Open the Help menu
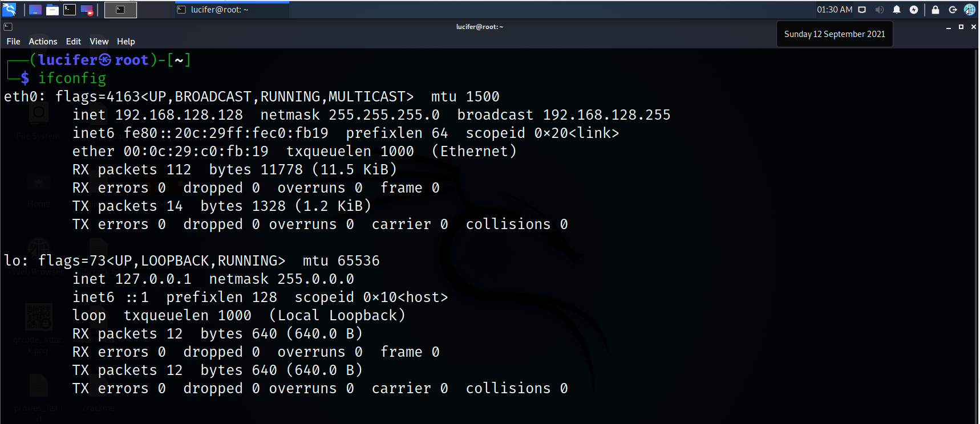Viewport: 980px width, 424px height. pyautogui.click(x=126, y=42)
